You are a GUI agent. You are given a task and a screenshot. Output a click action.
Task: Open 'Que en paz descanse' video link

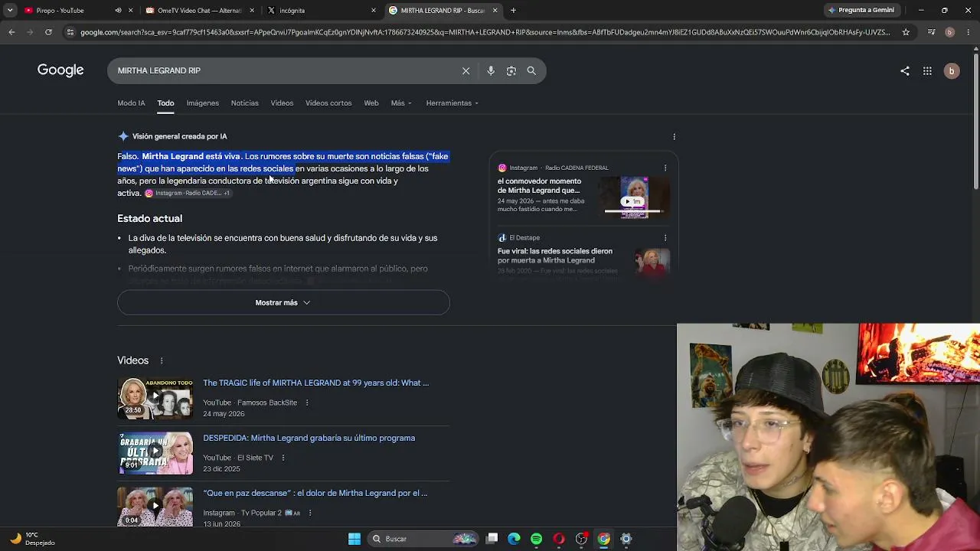tap(315, 493)
